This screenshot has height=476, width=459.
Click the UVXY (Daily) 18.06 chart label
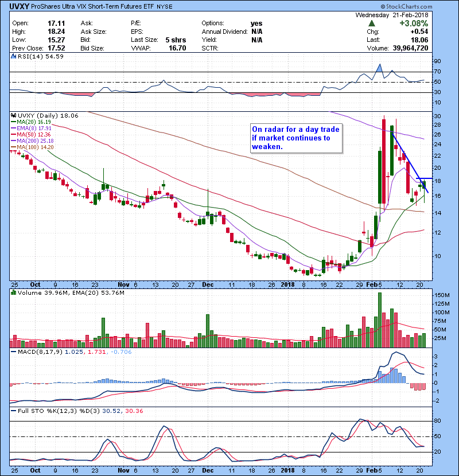click(x=48, y=115)
